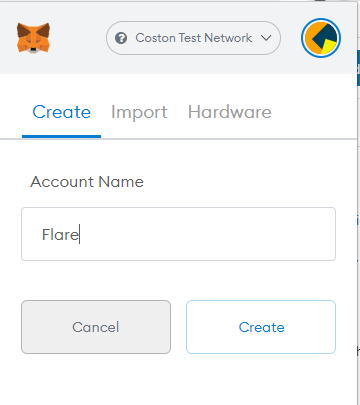Cancel the account creation
This screenshot has height=405, width=360.
coord(96,327)
